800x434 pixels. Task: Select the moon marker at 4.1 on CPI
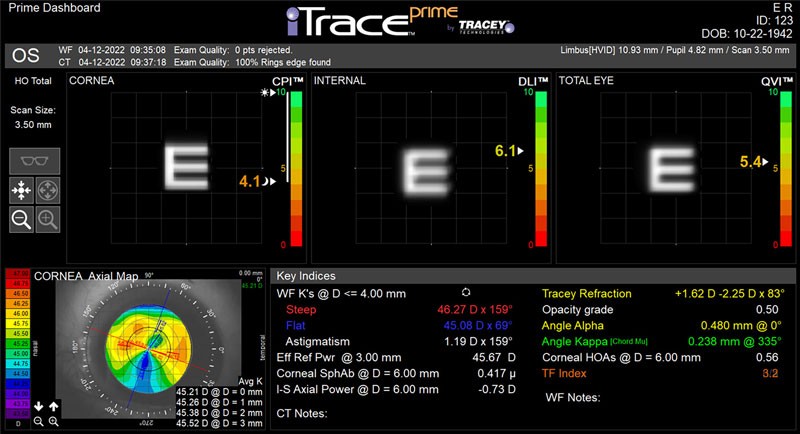(269, 181)
